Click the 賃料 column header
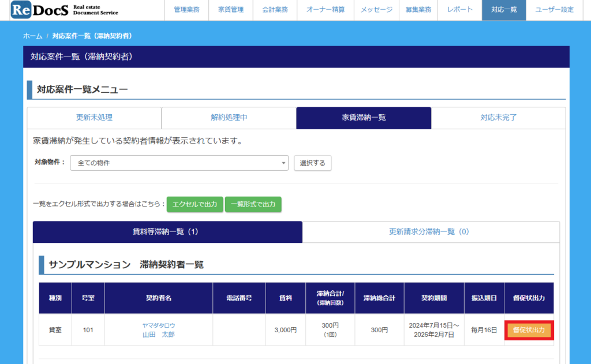Viewport: 591px width, 364px height. (285, 298)
